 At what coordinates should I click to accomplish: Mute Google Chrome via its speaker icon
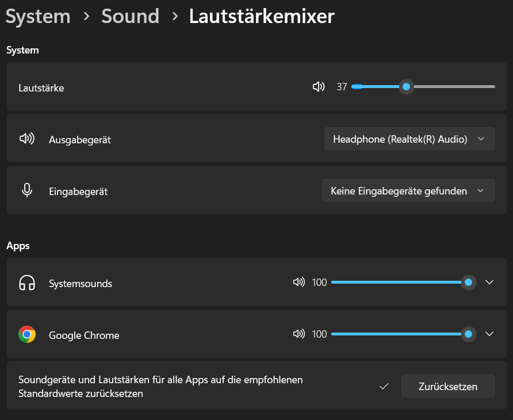298,334
